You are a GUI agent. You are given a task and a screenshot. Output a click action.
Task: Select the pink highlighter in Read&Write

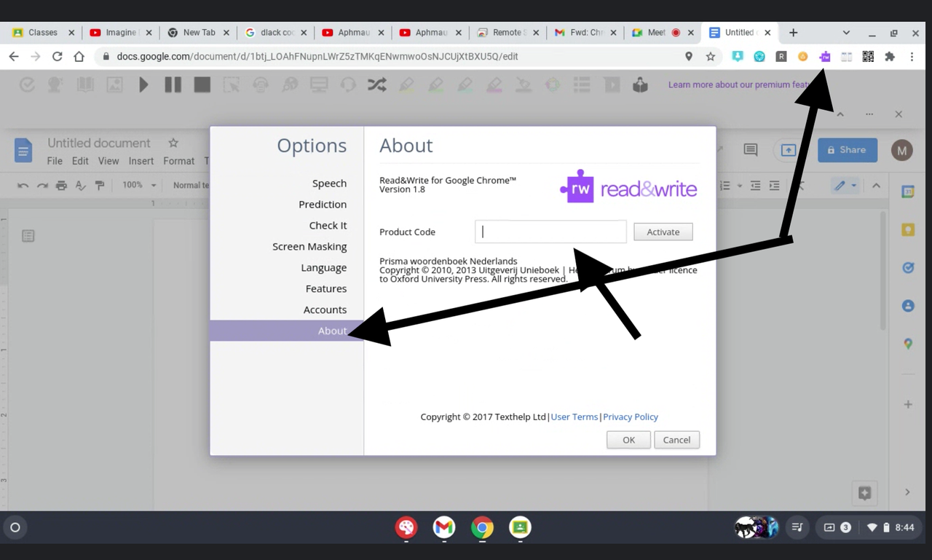pos(494,85)
